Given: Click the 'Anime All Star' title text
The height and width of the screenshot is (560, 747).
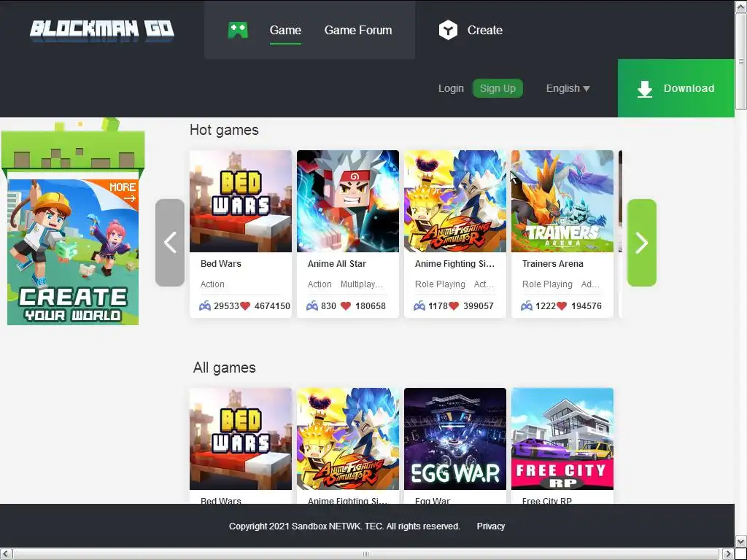Looking at the screenshot, I should point(337,264).
